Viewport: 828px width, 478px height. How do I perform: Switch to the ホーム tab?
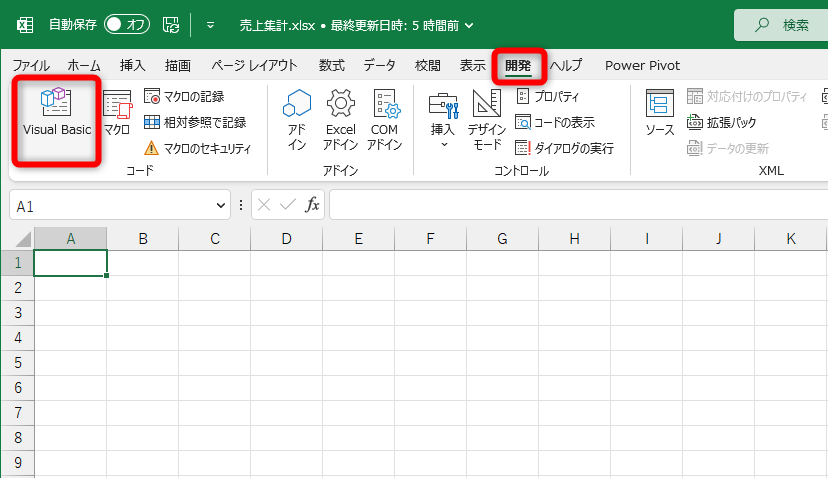click(x=84, y=65)
